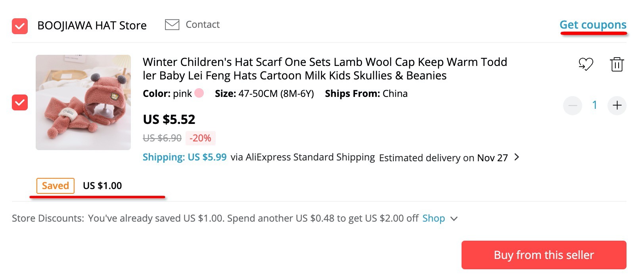Image resolution: width=644 pixels, height=278 pixels.
Task: Click the Contact seller text
Action: point(202,25)
